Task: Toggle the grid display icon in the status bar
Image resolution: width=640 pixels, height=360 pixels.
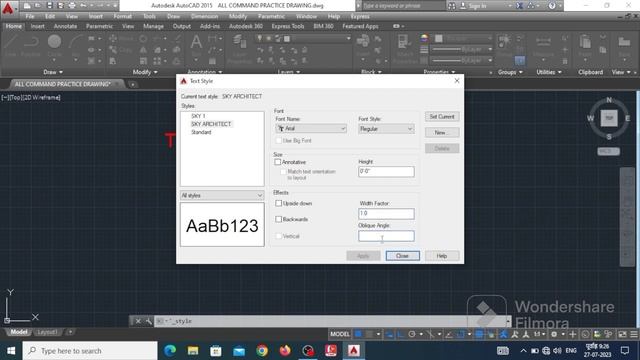Action: click(358, 334)
